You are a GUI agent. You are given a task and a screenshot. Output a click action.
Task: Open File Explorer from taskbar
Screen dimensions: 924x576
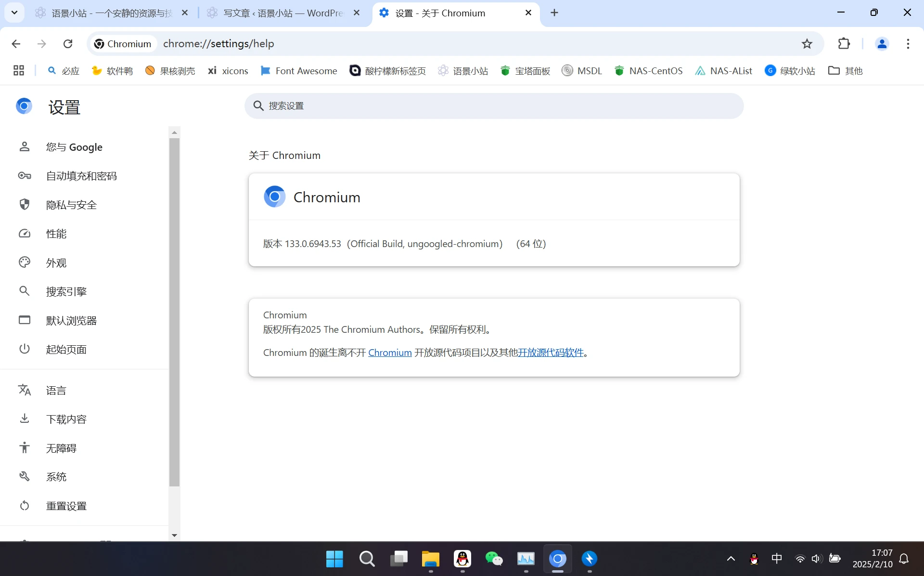pyautogui.click(x=431, y=559)
